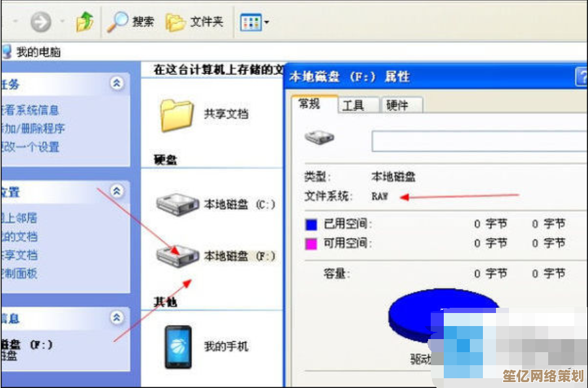Collapse the 其它位置 other places panel
The width and height of the screenshot is (588, 388).
coord(117,191)
